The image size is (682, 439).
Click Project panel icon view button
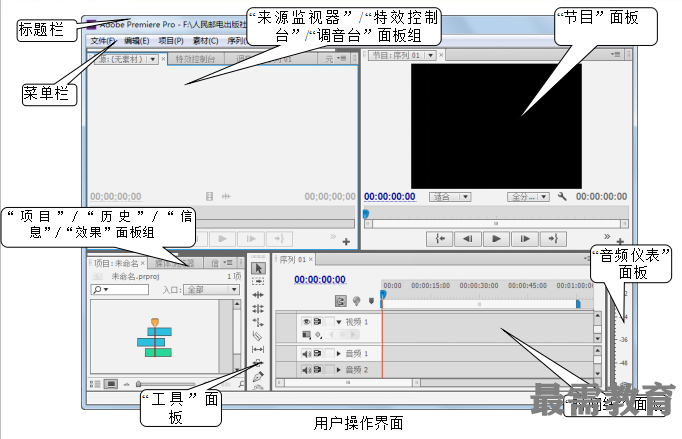pyautogui.click(x=111, y=384)
